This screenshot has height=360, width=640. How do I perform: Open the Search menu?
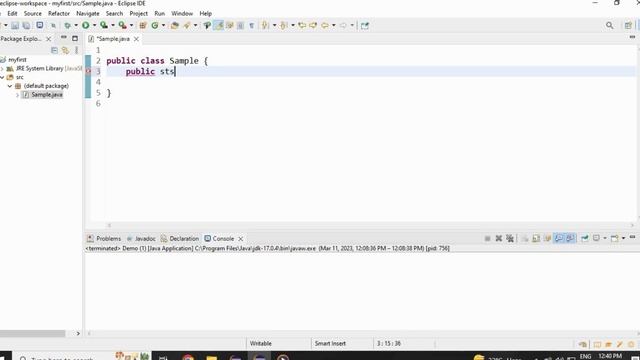coord(114,13)
